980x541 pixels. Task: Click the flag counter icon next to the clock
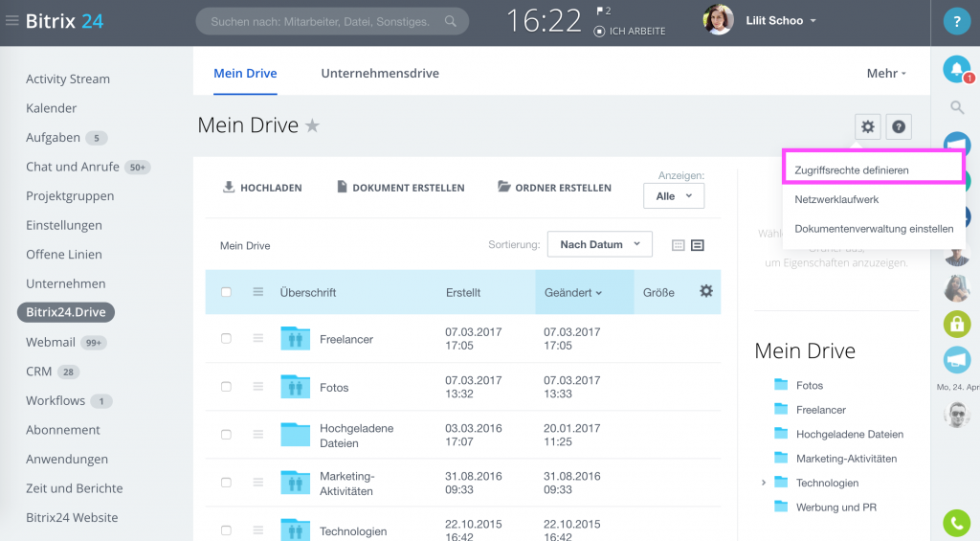click(600, 11)
